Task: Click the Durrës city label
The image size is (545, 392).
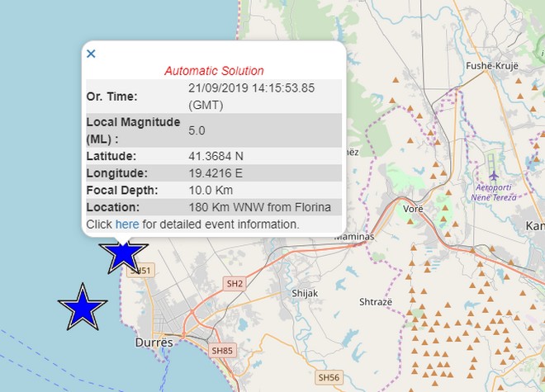Action: pos(154,342)
